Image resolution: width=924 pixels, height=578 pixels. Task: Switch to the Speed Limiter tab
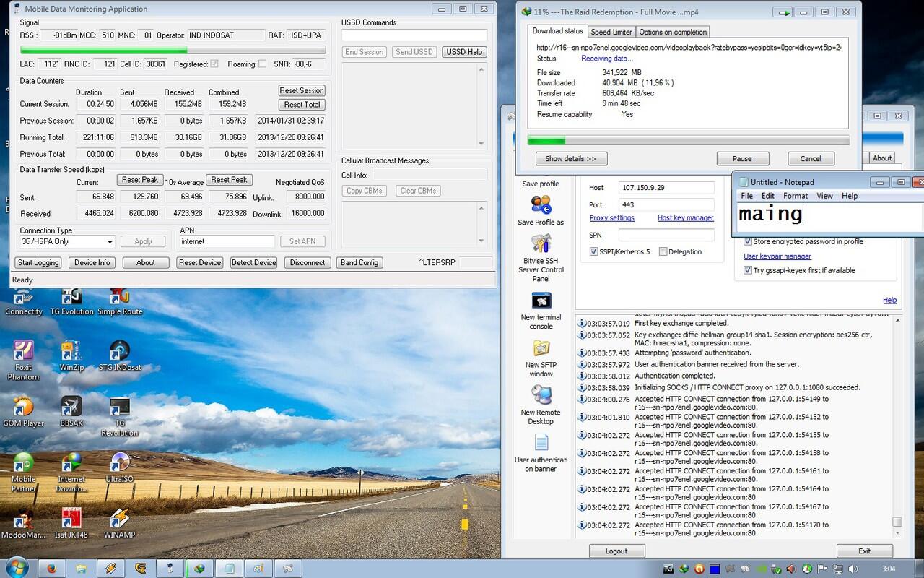[x=611, y=32]
